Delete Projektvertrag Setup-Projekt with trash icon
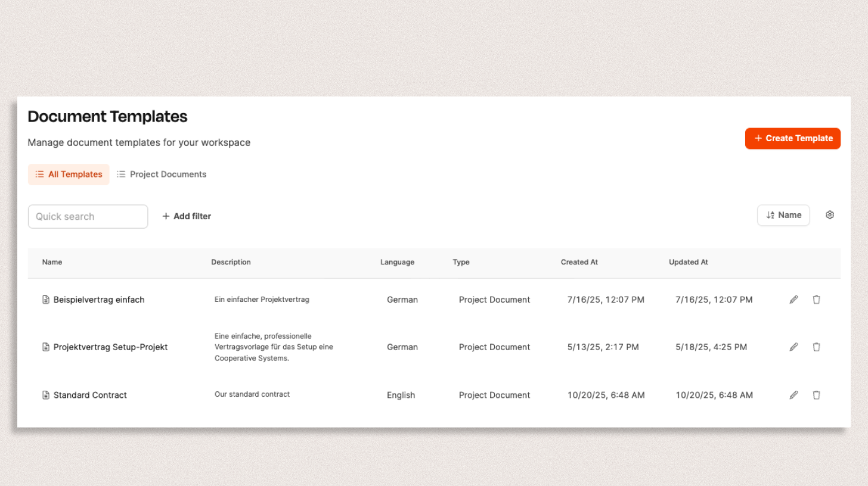Screen dimensions: 868x486 tap(817, 347)
